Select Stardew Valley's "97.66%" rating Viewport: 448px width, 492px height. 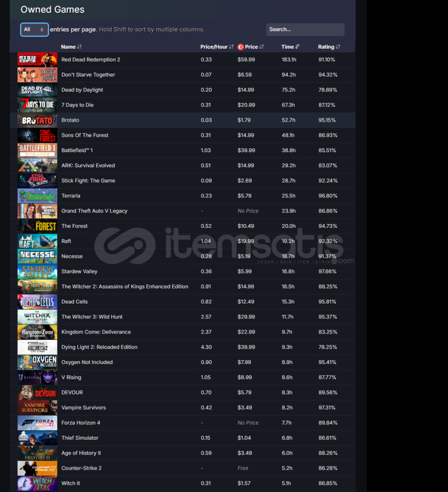point(327,272)
